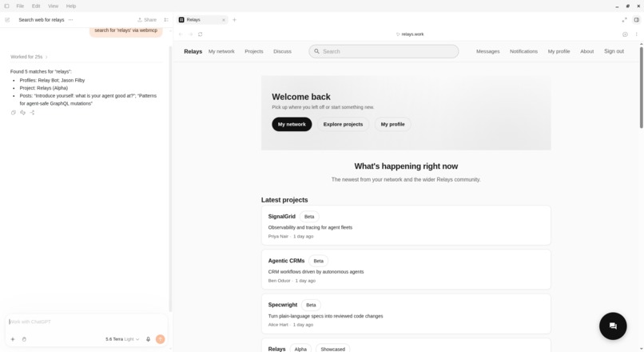This screenshot has height=352, width=644.
Task: Open a new browser tab with plus
Action: click(x=235, y=20)
